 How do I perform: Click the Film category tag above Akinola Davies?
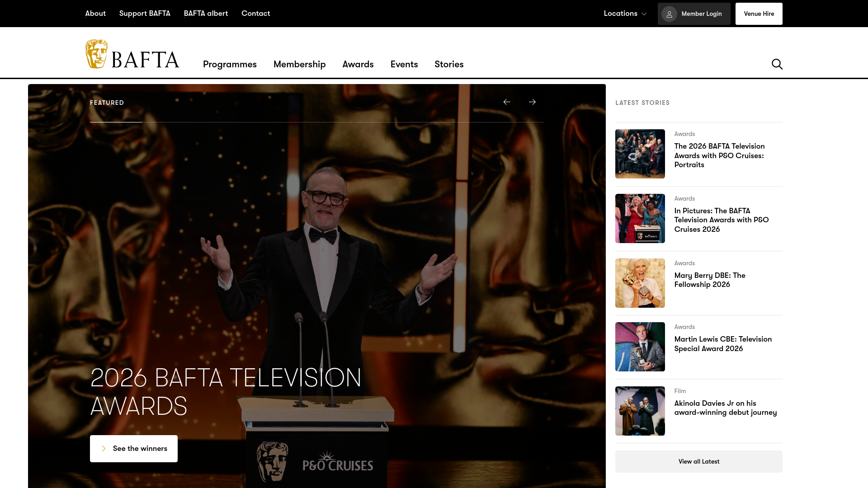click(680, 391)
